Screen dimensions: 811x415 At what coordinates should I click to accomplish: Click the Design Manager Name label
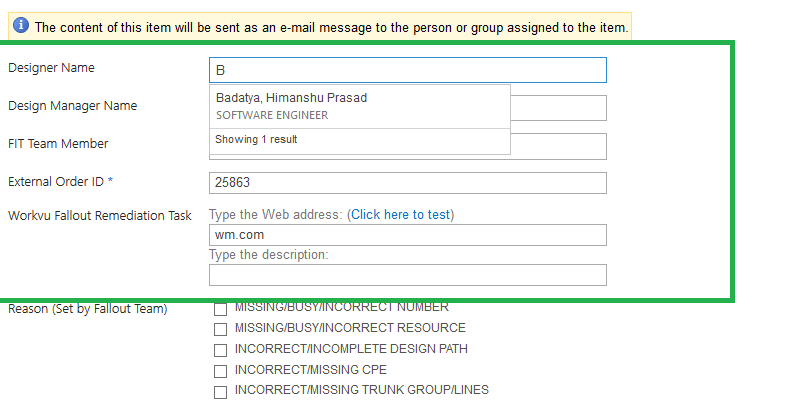(73, 106)
